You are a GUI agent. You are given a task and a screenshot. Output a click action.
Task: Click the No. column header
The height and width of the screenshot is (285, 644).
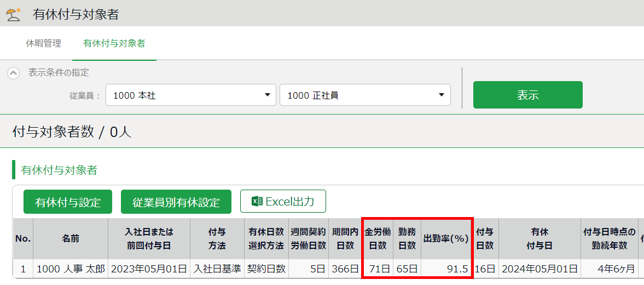[23, 239]
